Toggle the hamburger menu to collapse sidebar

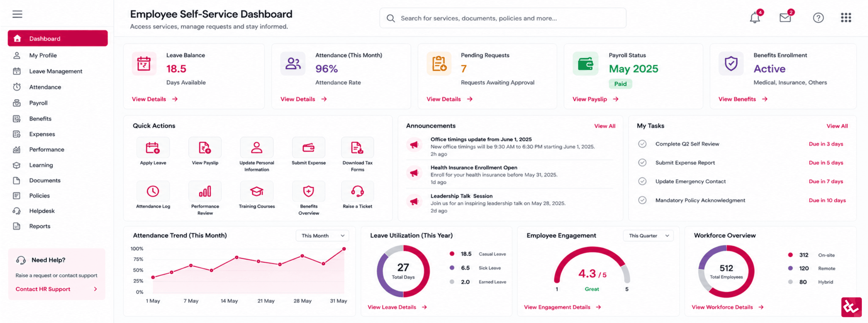coord(17,14)
